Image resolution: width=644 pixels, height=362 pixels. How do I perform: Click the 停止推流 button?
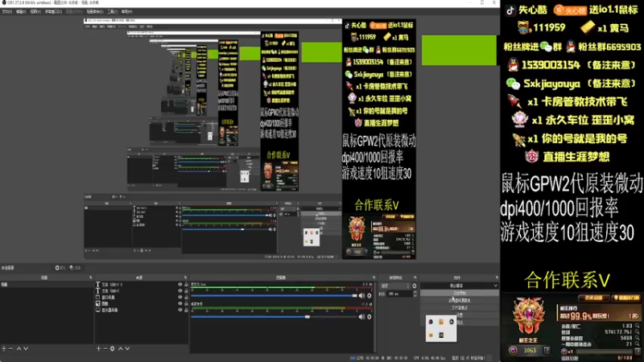[x=456, y=286]
